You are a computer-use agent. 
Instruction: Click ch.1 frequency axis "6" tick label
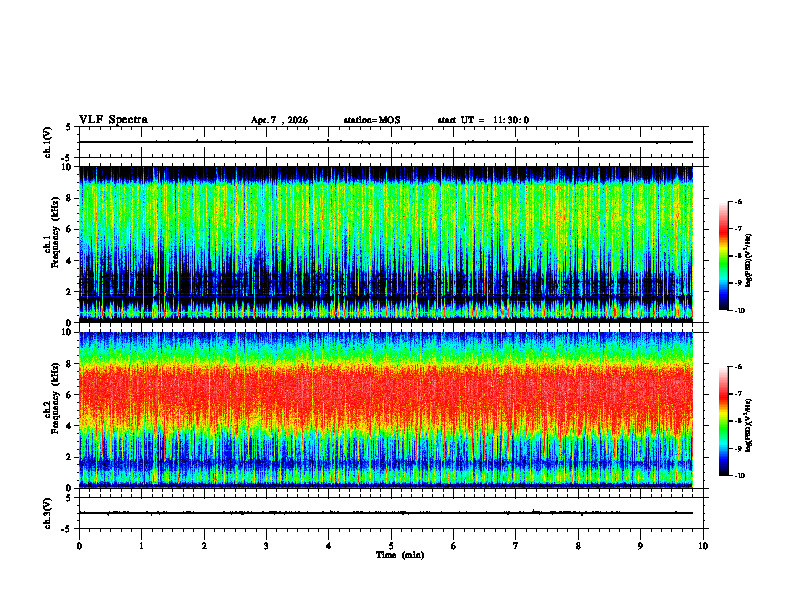tap(69, 229)
